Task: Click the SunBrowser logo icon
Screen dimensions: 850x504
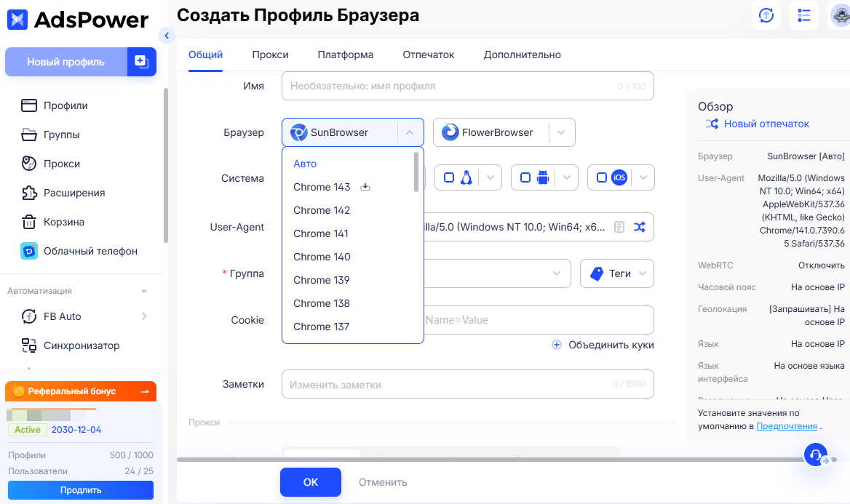Action: point(298,132)
